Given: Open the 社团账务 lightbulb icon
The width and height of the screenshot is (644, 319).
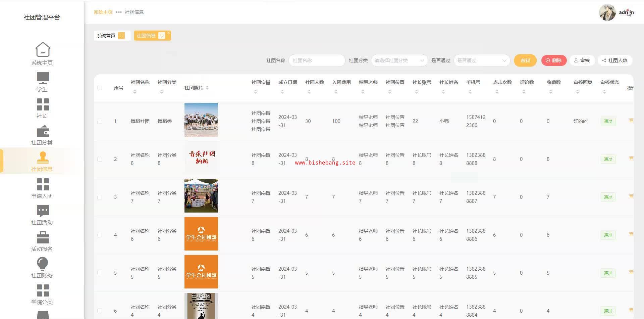Looking at the screenshot, I should pyautogui.click(x=43, y=264).
